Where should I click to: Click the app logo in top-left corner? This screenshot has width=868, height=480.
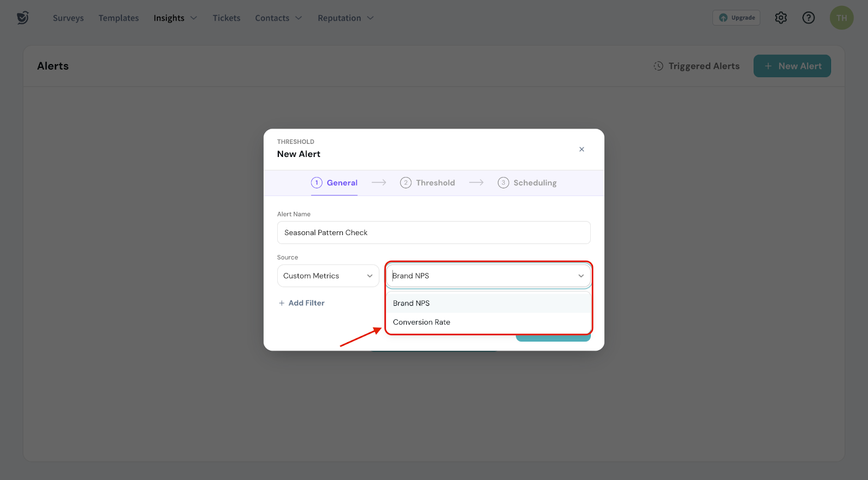22,18
